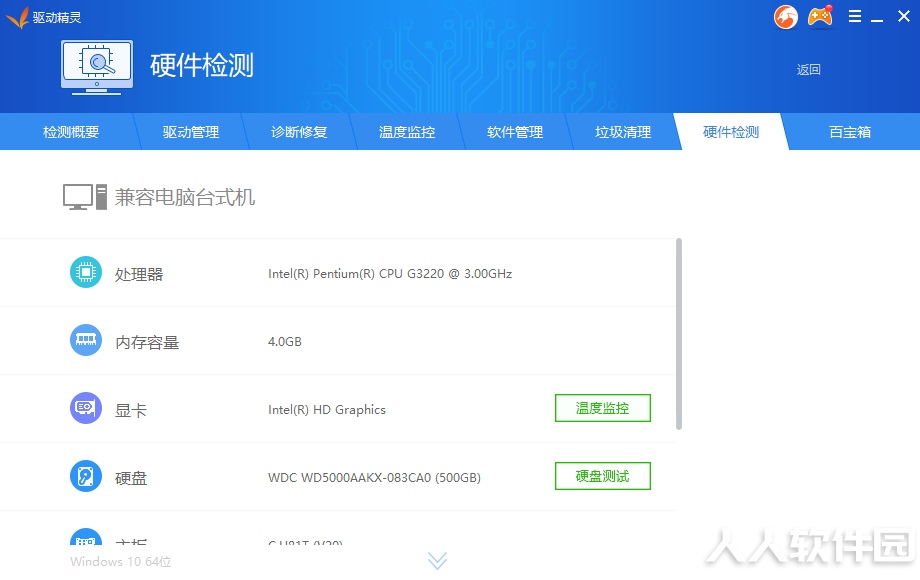This screenshot has width=920, height=580.
Task: Switch to the 诊断修复 tab
Action: pos(299,132)
